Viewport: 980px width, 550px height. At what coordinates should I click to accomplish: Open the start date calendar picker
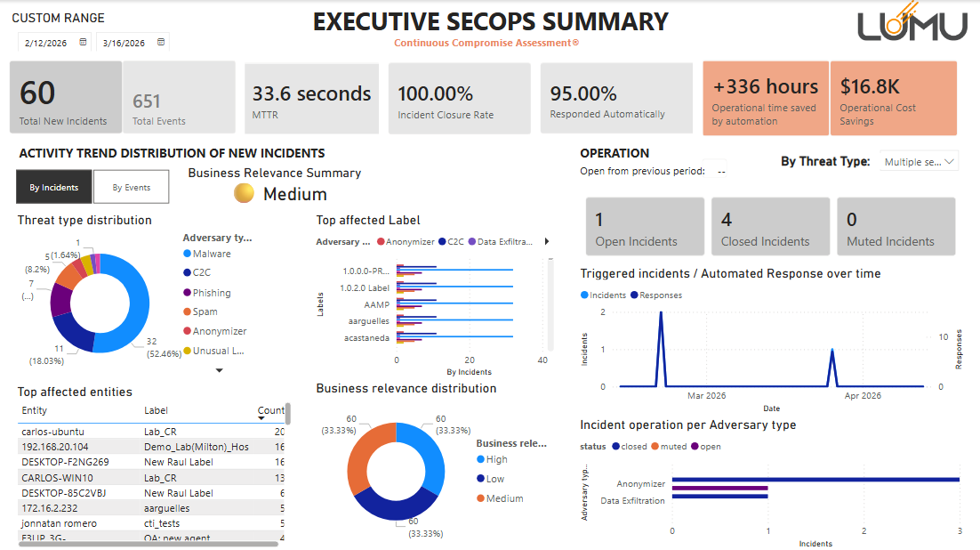tap(84, 42)
